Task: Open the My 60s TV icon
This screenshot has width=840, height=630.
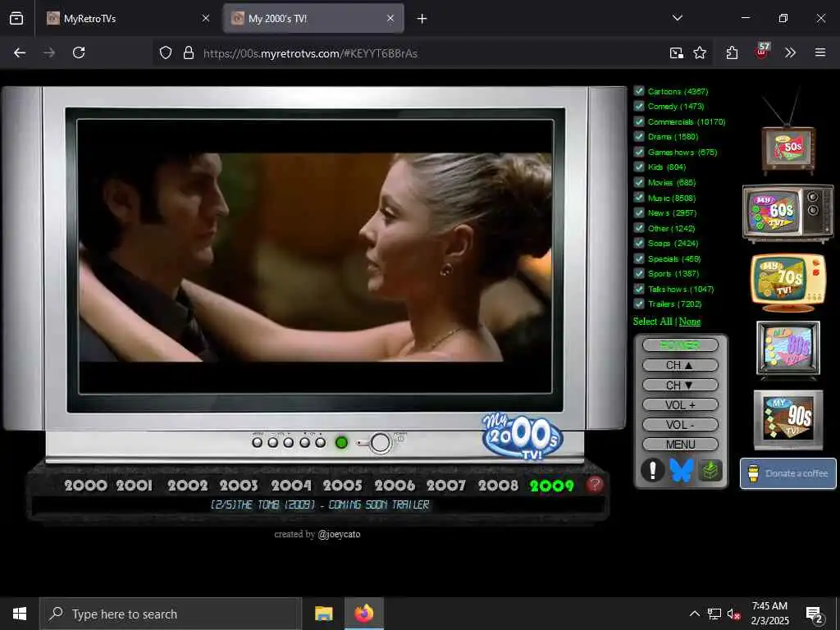Action: tap(787, 212)
